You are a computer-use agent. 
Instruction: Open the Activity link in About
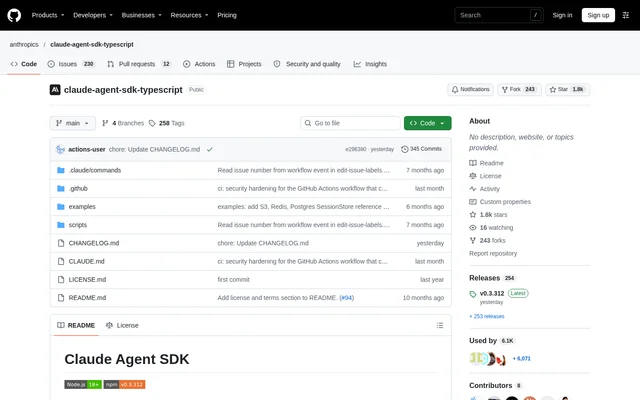click(484, 189)
